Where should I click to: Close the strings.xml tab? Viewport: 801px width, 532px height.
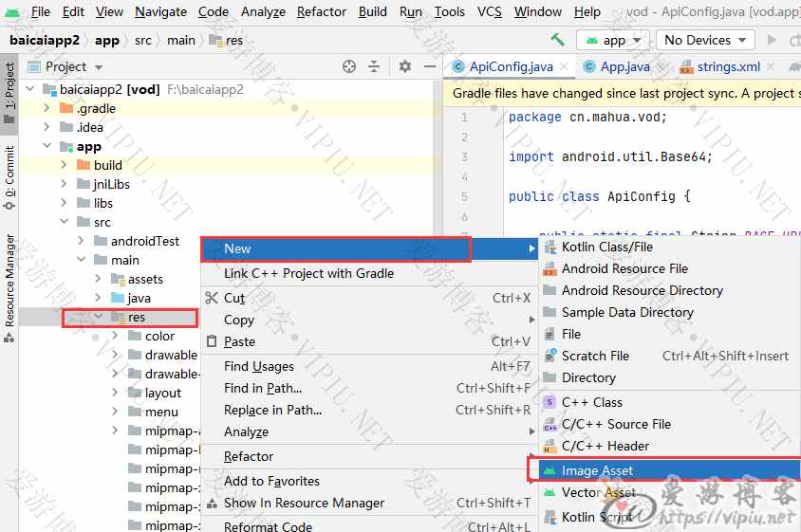point(771,66)
